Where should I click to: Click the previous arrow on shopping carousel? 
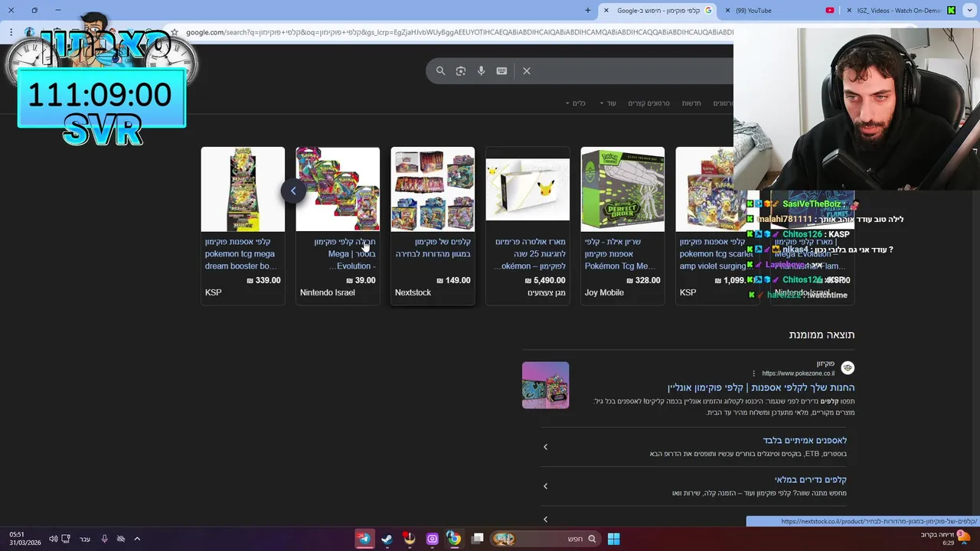(293, 191)
